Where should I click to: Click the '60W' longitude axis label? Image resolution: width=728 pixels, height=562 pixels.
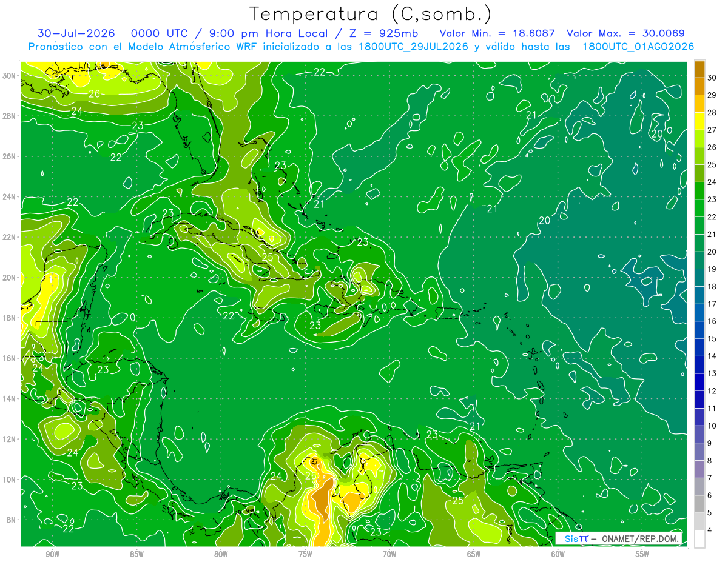(558, 554)
